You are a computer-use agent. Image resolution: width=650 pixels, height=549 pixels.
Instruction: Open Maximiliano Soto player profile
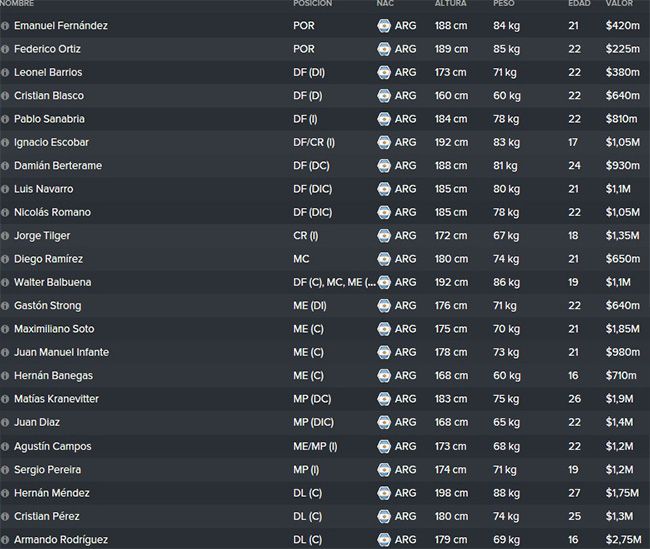pos(54,329)
